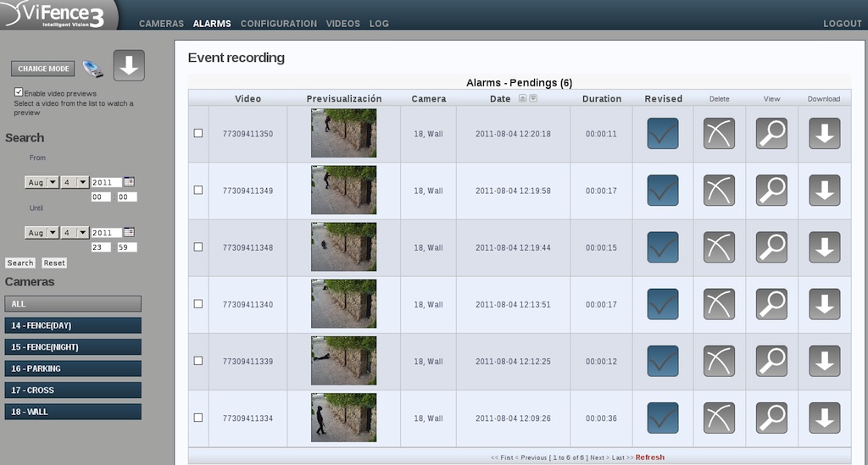The image size is (868, 465).
Task: Select the checkbox for video 77309411350
Action: coord(198,133)
